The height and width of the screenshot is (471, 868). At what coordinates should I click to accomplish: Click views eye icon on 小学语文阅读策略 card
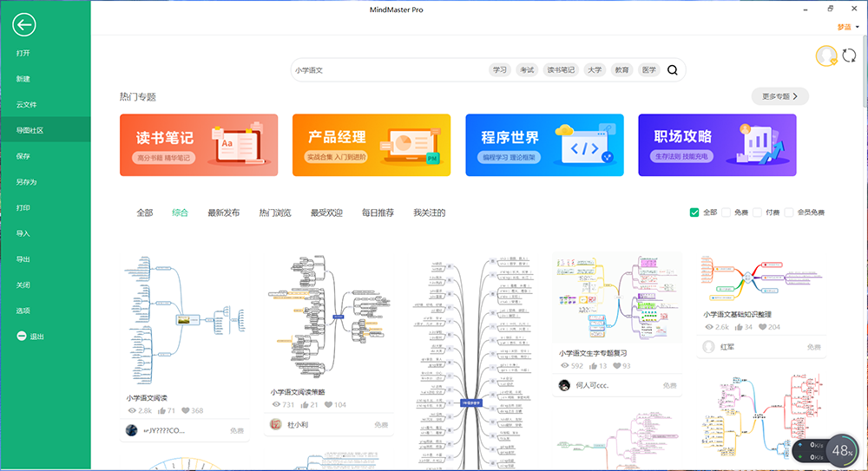pos(276,404)
